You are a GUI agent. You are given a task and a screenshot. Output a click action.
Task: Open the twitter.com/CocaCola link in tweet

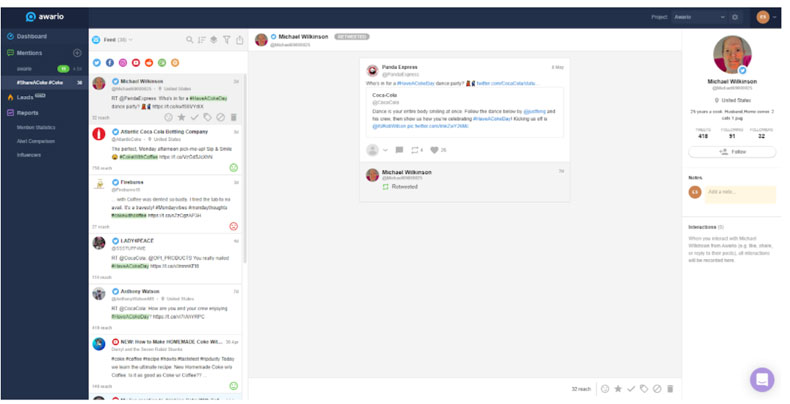click(x=507, y=83)
